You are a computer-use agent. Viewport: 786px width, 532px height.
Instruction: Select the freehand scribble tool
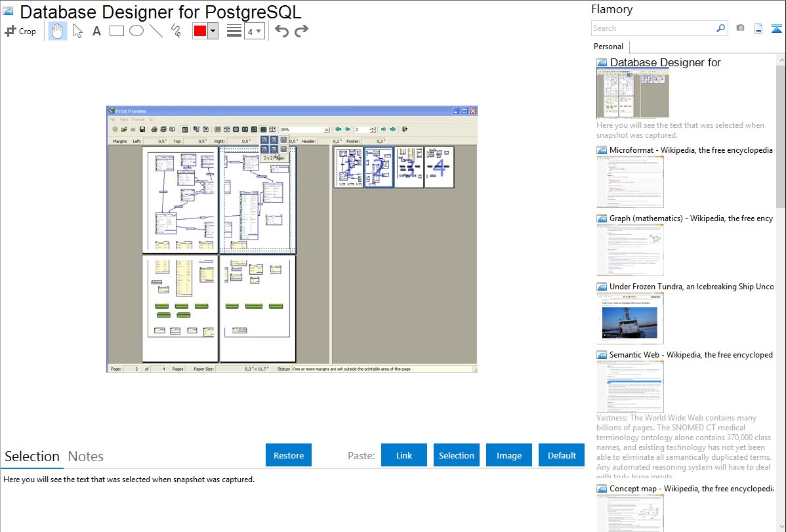coord(175,31)
